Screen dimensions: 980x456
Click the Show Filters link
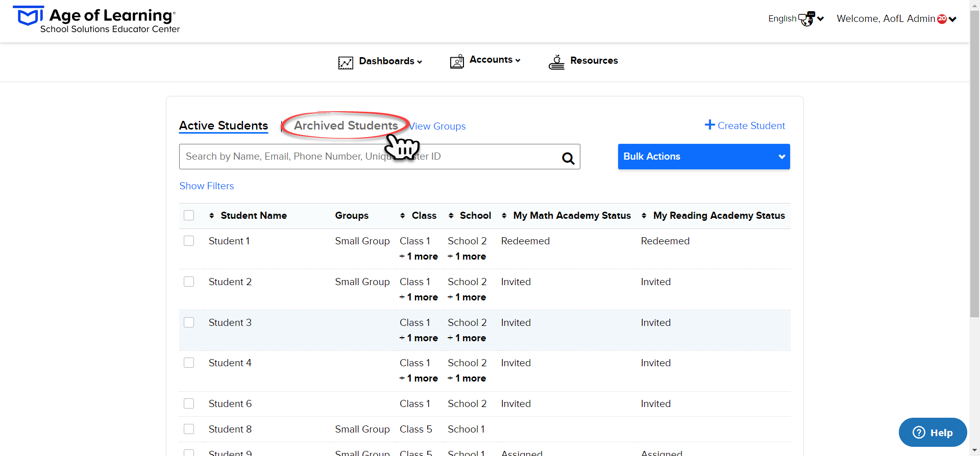(207, 186)
